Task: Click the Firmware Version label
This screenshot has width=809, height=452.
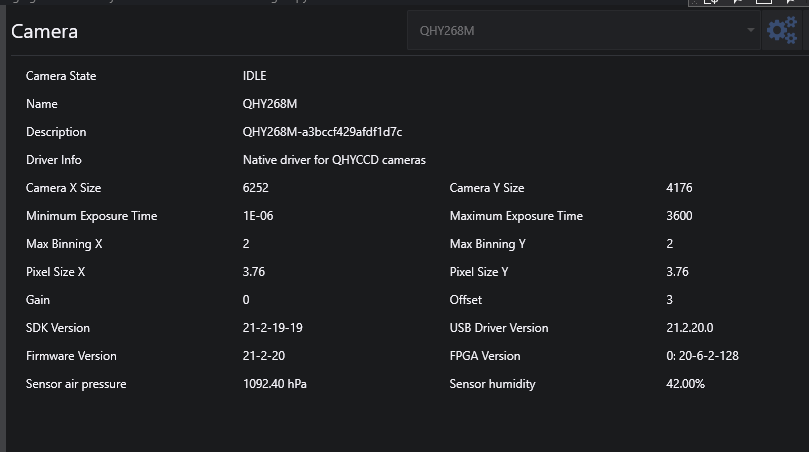Action: (x=71, y=356)
